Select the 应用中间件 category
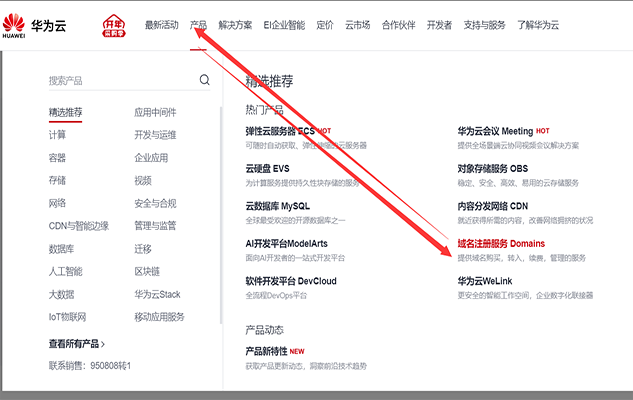The image size is (633, 400). pyautogui.click(x=155, y=112)
